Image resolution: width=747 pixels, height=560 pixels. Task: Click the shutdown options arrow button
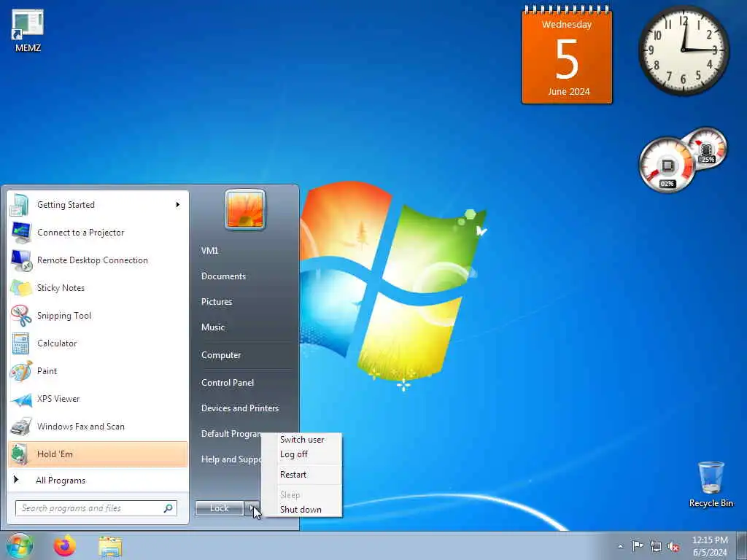click(x=252, y=508)
